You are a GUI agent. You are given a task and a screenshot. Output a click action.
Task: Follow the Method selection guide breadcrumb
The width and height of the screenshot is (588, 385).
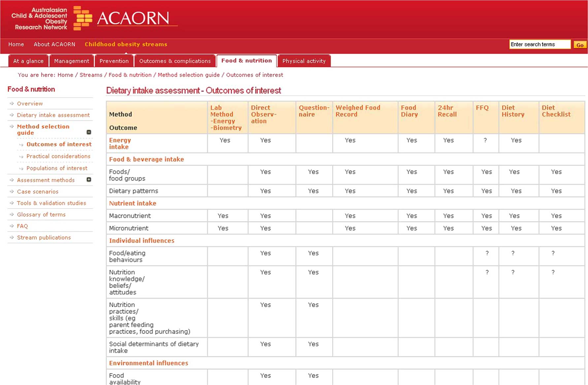coord(189,75)
